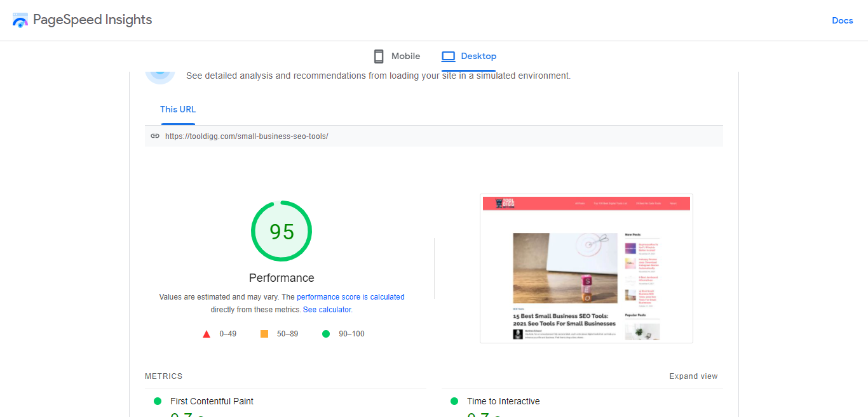This screenshot has width=868, height=417.
Task: Click the red triangle 0–49 legend icon
Action: tap(207, 334)
